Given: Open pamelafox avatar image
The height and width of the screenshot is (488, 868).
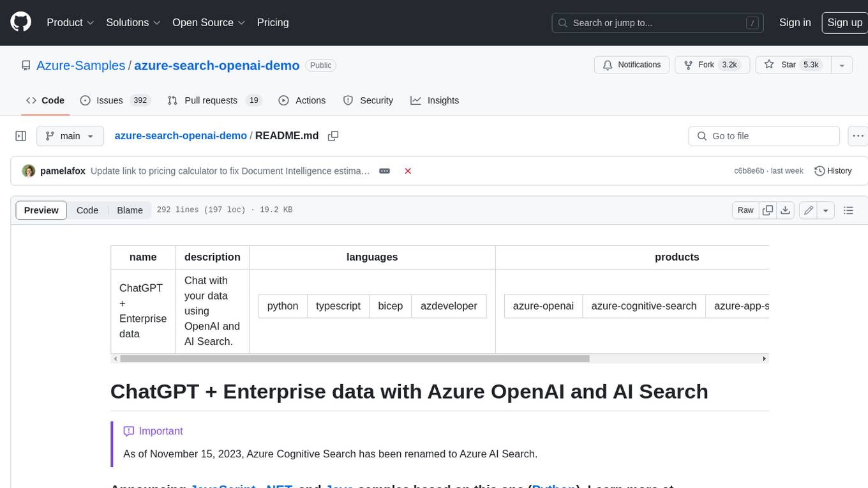Looking at the screenshot, I should 29,171.
